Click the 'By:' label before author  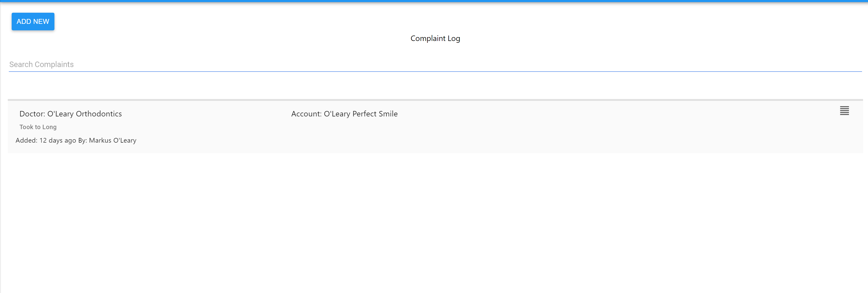[x=83, y=141]
